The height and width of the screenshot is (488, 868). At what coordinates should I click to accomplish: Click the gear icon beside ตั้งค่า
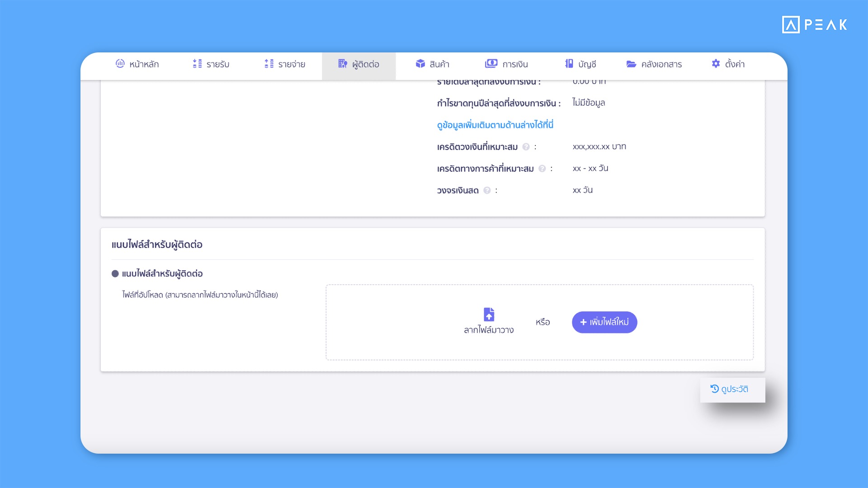(x=716, y=64)
